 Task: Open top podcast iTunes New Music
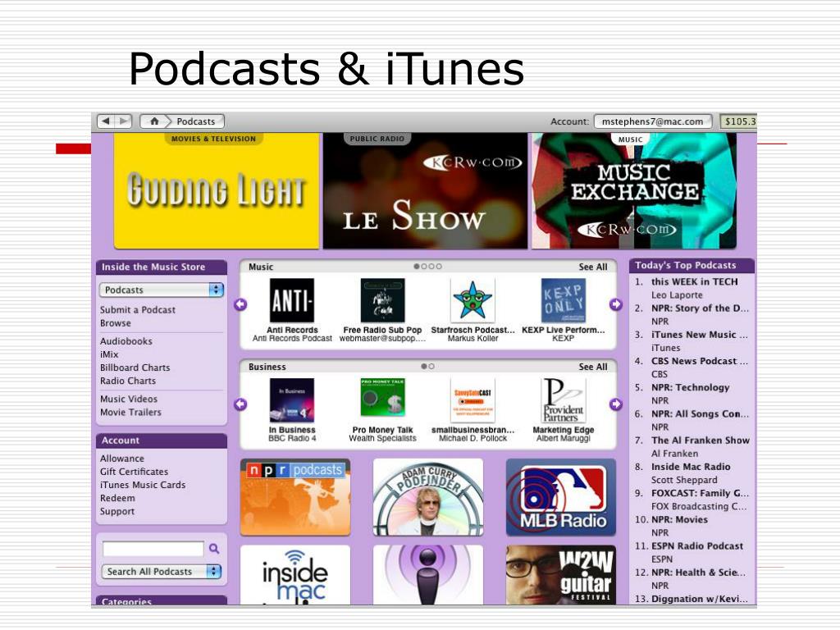pos(699,335)
